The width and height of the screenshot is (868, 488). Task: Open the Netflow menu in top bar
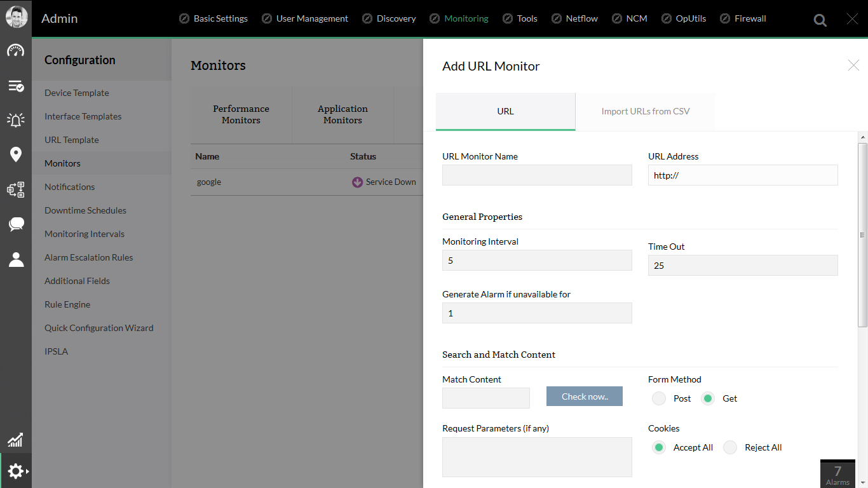[x=574, y=18]
